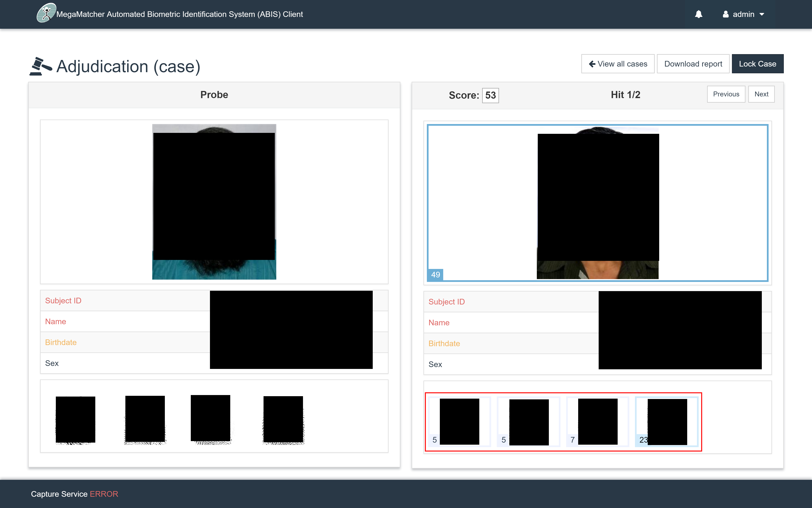Select the hit fingerprint scored 7
This screenshot has height=508, width=812.
click(597, 422)
